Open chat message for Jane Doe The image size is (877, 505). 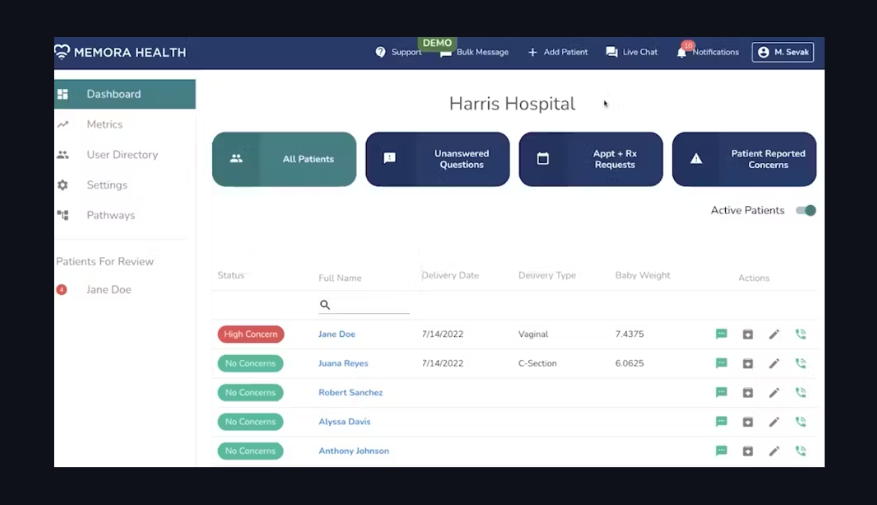pyautogui.click(x=722, y=334)
